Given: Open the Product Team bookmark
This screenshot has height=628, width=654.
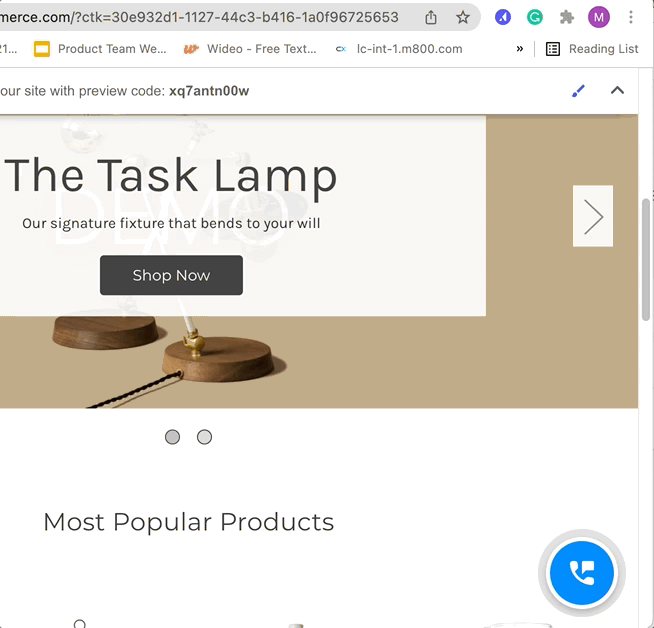Looking at the screenshot, I should tap(100, 49).
